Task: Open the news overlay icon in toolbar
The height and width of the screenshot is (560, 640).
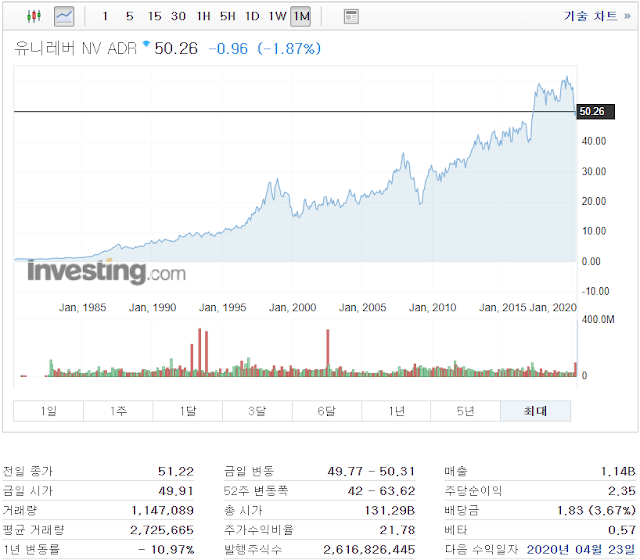Action: 351,17
